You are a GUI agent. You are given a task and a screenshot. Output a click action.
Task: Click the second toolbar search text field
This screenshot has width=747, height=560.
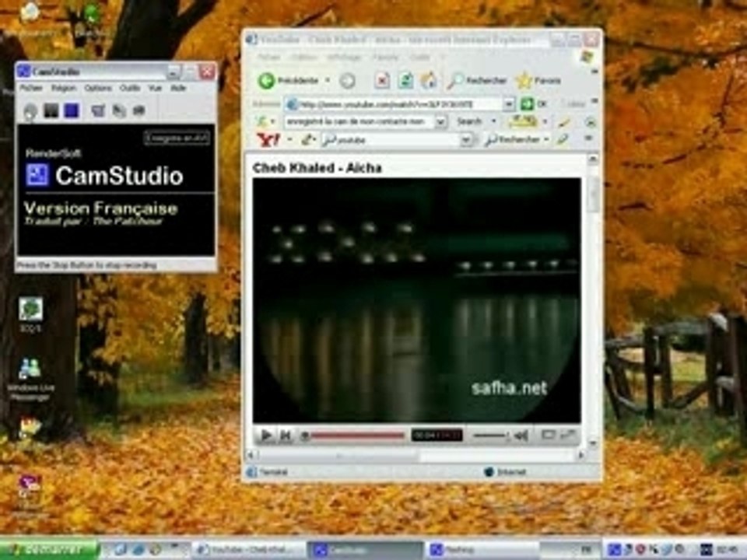coord(360,122)
